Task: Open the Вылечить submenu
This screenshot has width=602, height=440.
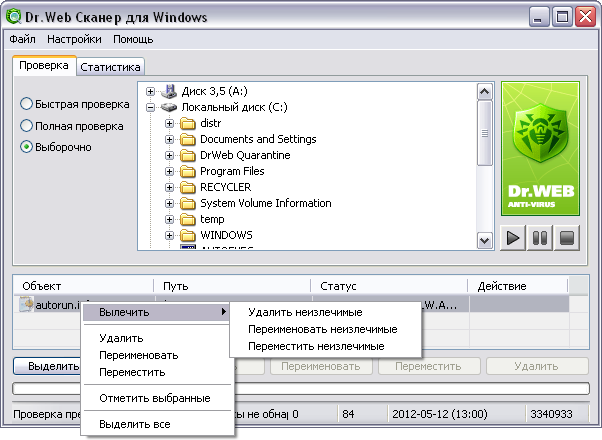Action: (x=156, y=312)
